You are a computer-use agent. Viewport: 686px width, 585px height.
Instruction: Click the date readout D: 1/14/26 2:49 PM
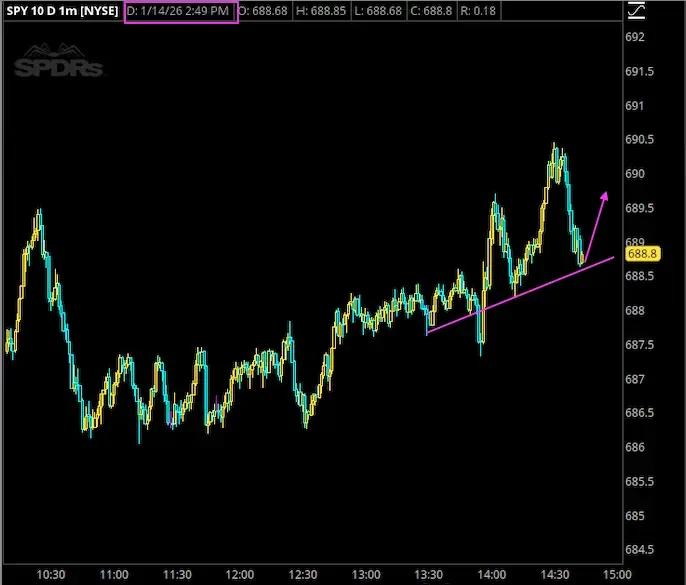tap(178, 11)
